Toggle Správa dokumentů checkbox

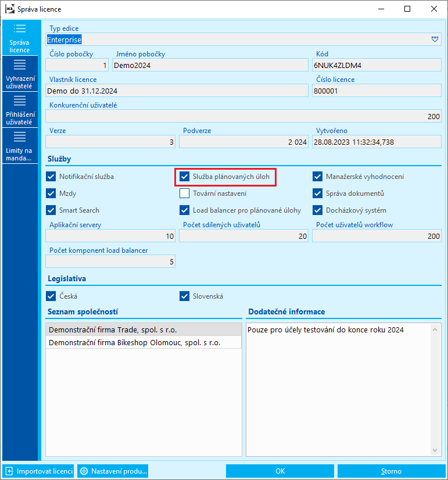[x=317, y=194]
